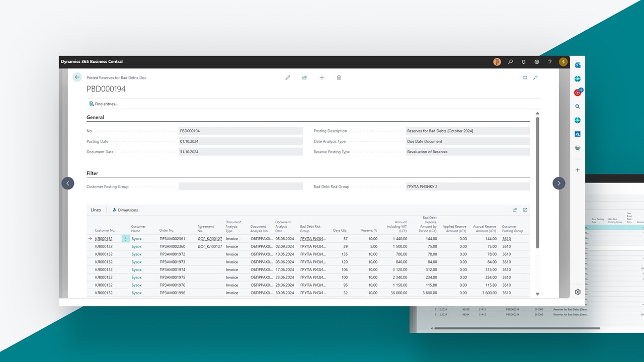
Task: Open the search magnifier in the top bar
Action: [511, 62]
